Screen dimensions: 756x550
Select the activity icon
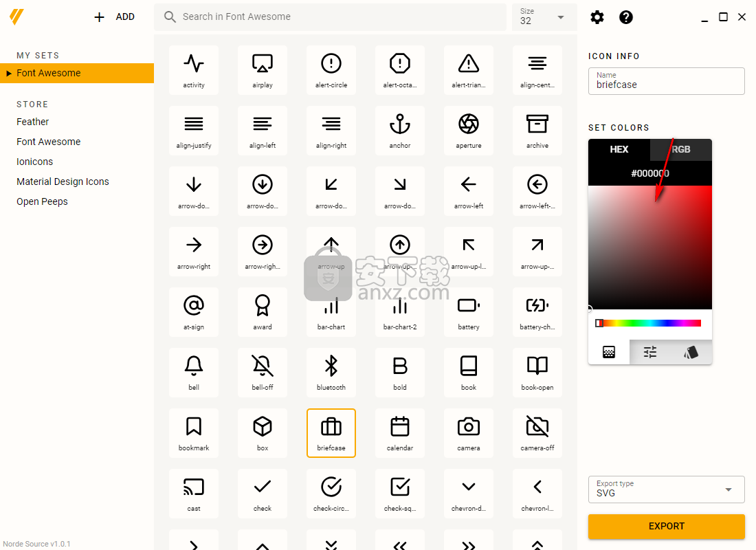(194, 70)
